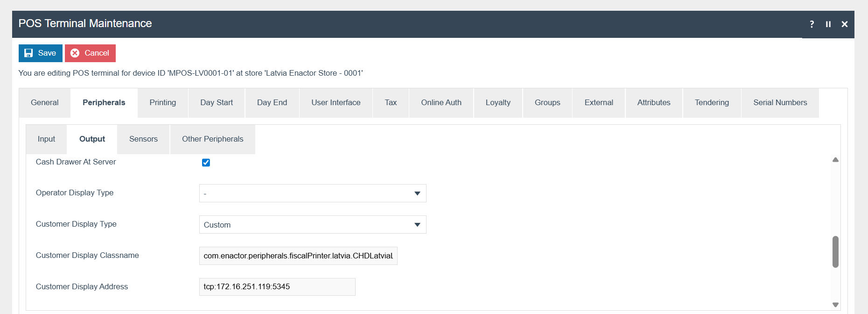Switch to the Printing tab
This screenshot has width=868, height=314.
coord(163,103)
